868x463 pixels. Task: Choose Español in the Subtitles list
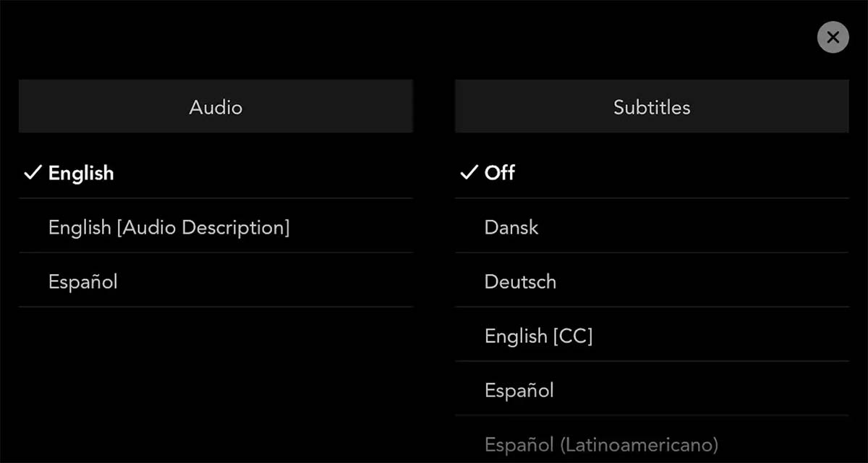tap(519, 391)
